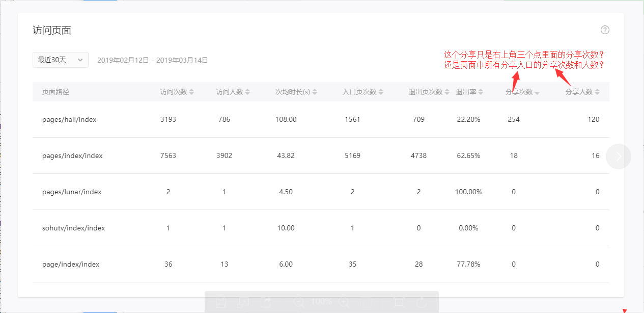Click exit rate 22.20%
Viewport: 644px width, 313px height.
[x=468, y=119]
